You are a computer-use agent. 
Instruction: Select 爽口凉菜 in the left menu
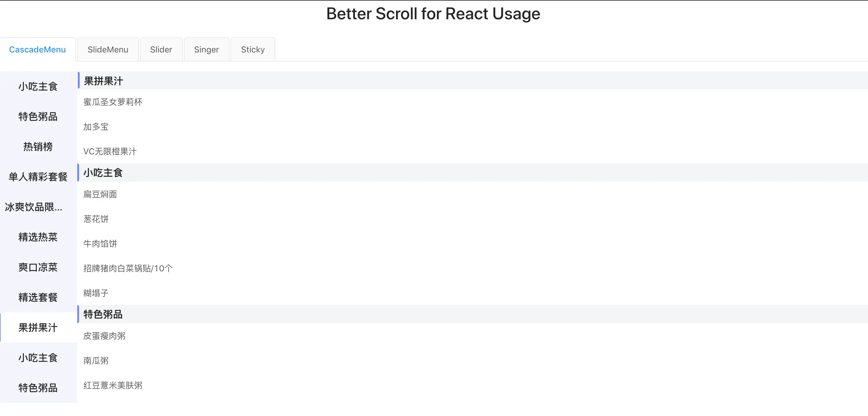click(x=38, y=267)
